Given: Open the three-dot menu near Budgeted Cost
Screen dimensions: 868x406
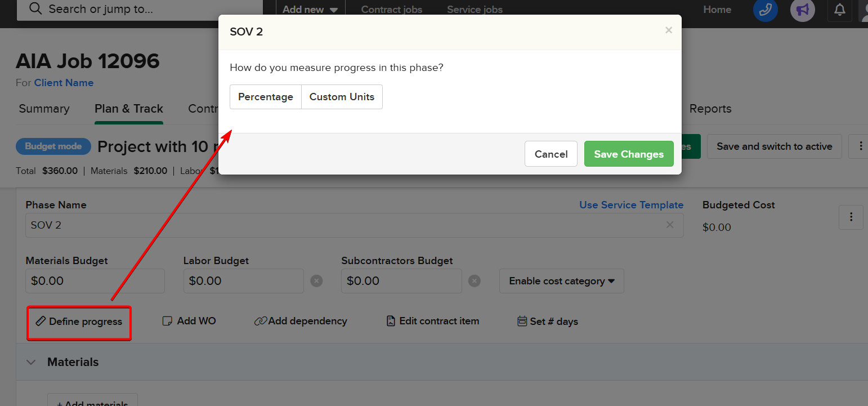Looking at the screenshot, I should point(851,217).
